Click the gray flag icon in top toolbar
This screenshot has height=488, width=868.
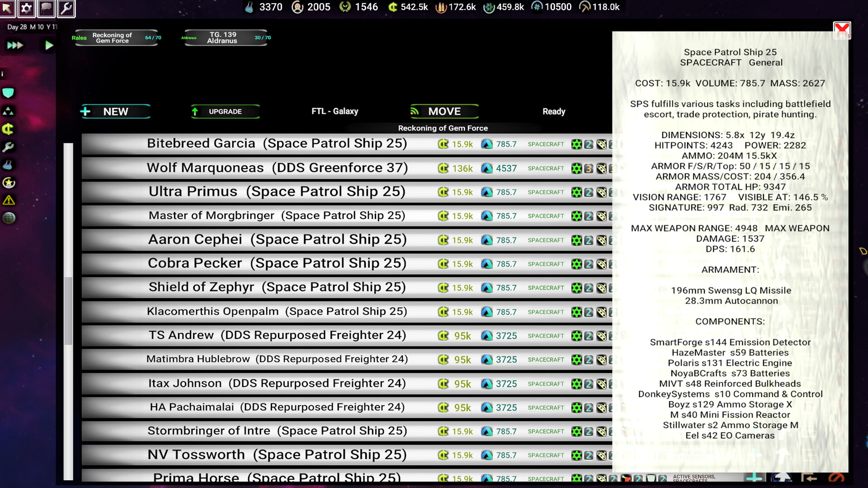(x=47, y=8)
